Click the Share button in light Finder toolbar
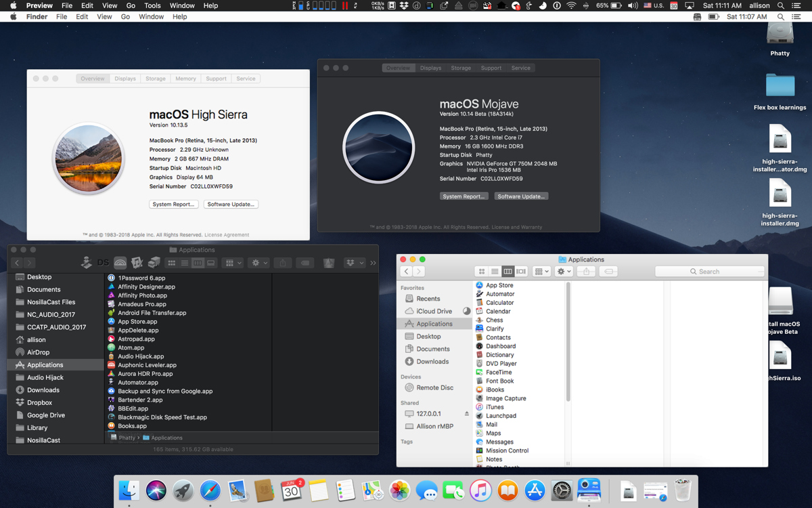812x508 pixels. [x=586, y=272]
